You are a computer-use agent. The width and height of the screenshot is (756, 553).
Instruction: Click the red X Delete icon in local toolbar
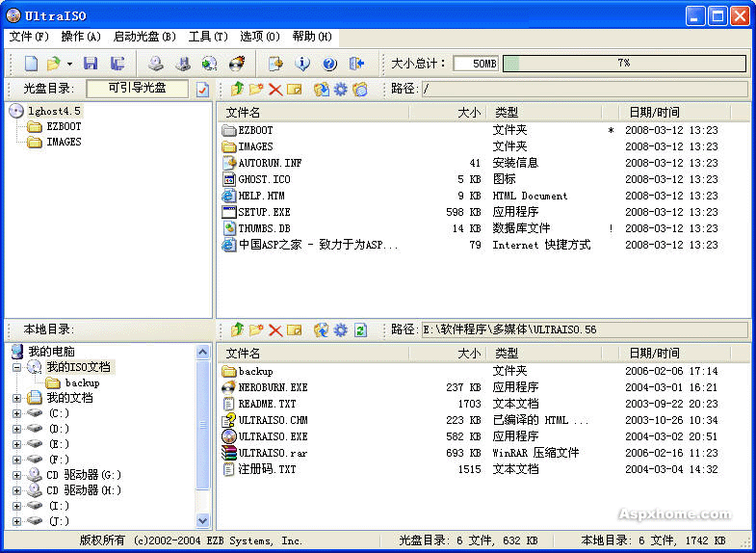coord(275,330)
